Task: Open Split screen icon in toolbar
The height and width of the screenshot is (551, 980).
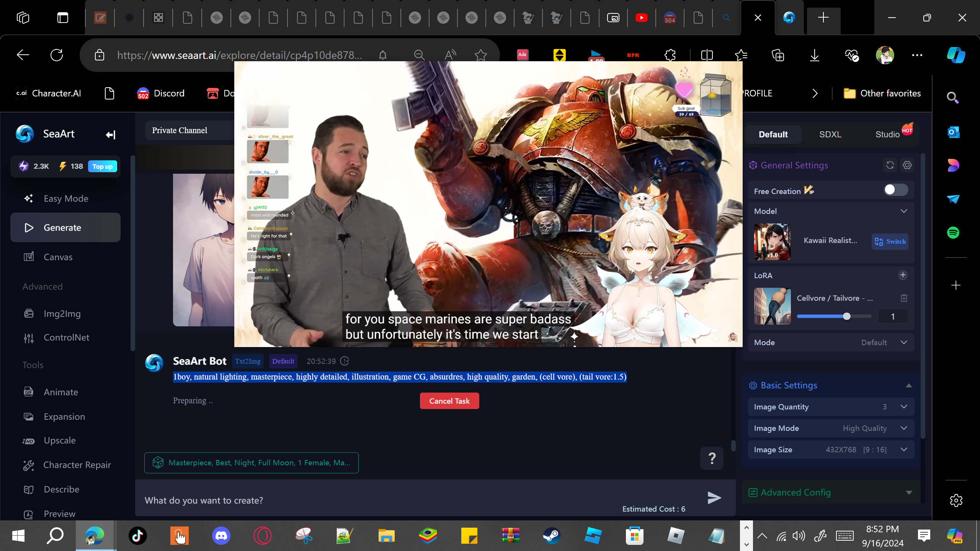Action: (707, 55)
